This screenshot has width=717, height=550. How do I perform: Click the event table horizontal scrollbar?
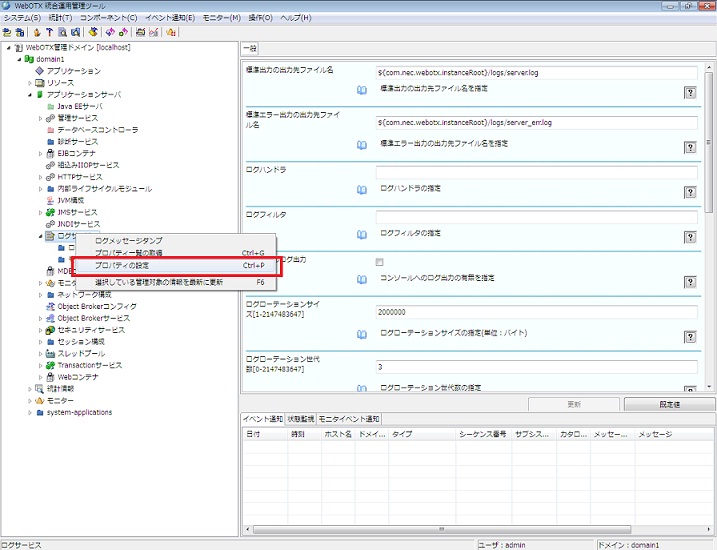[442, 529]
